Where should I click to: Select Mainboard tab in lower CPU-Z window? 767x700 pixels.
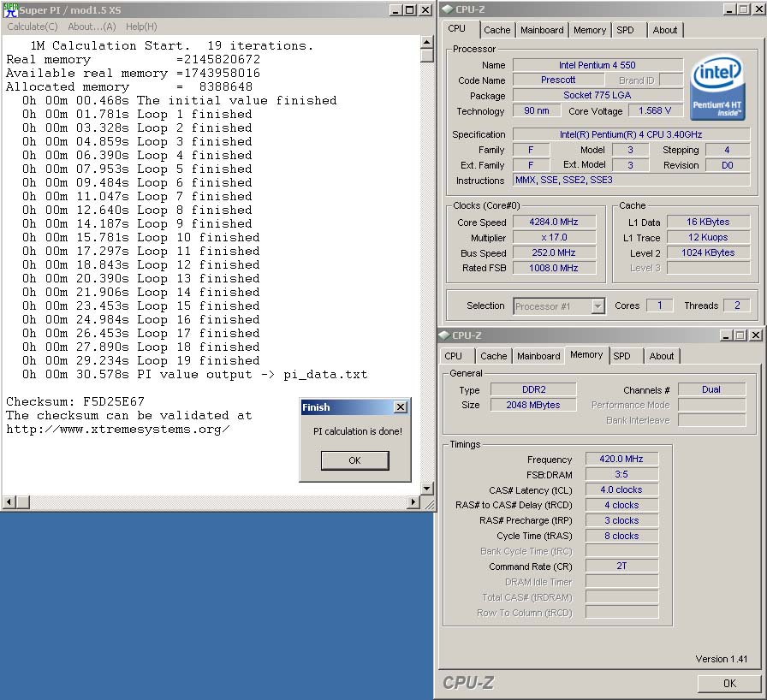pos(538,356)
